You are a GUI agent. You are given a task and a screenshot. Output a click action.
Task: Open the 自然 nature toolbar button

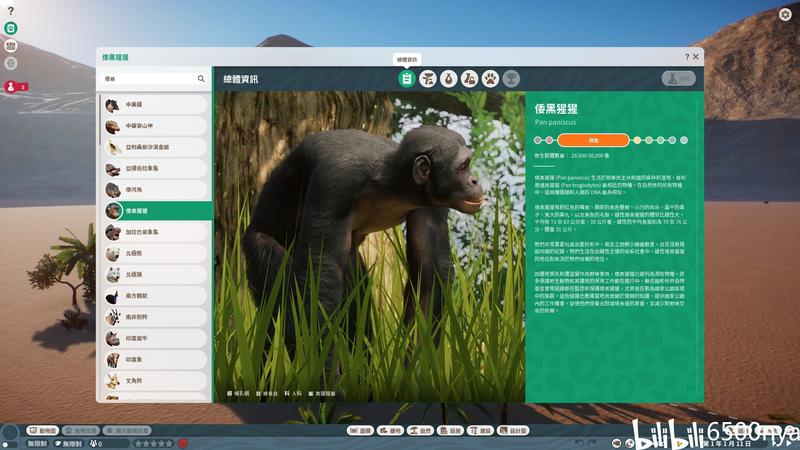click(x=420, y=431)
